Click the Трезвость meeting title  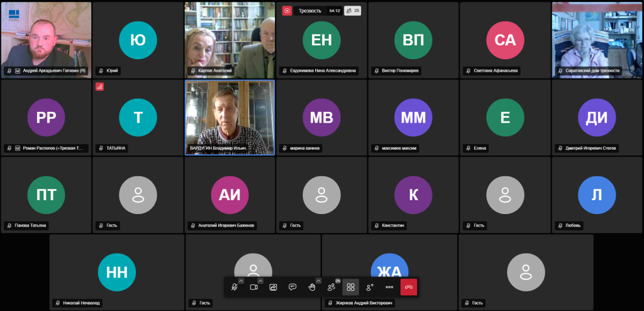tap(309, 11)
